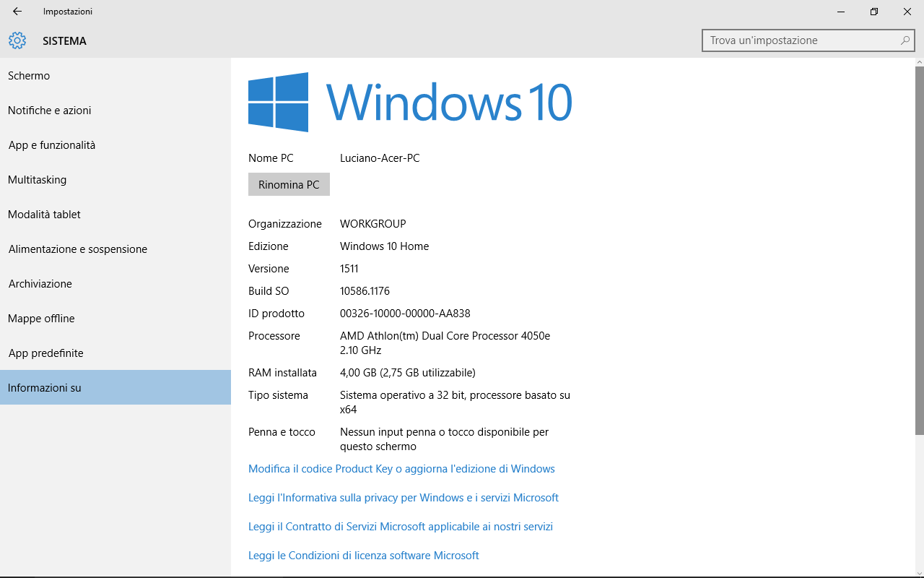Open Alimentazione e sospensione settings

tap(78, 249)
